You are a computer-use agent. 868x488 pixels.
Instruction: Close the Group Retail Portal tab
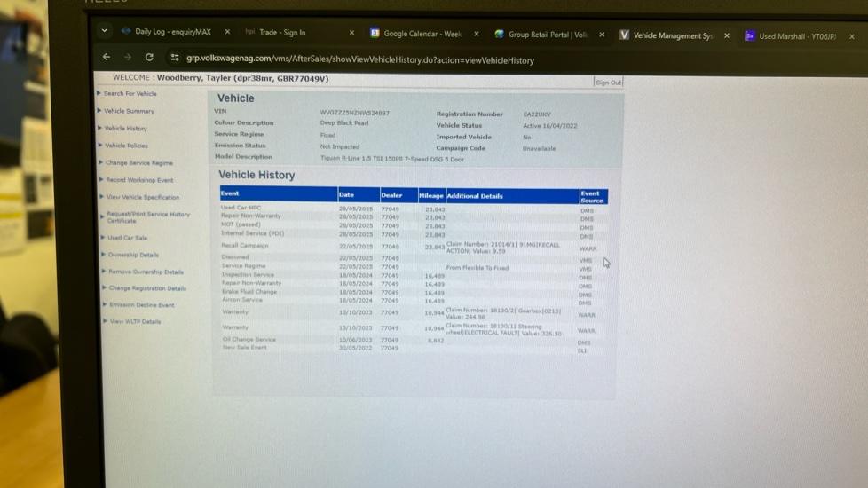pyautogui.click(x=601, y=35)
